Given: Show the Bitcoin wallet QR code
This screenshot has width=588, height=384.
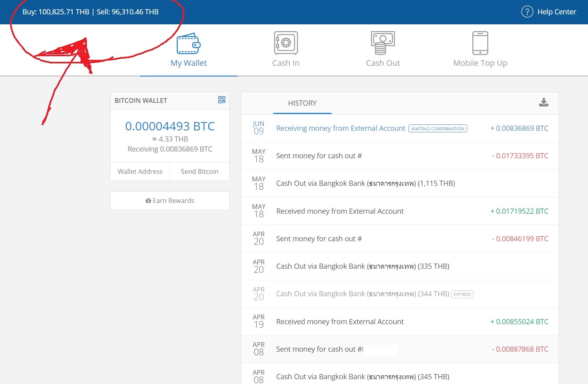Looking at the screenshot, I should [222, 100].
